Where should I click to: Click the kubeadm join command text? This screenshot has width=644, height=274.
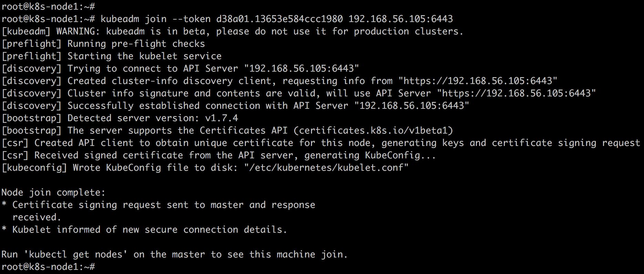pyautogui.click(x=277, y=19)
